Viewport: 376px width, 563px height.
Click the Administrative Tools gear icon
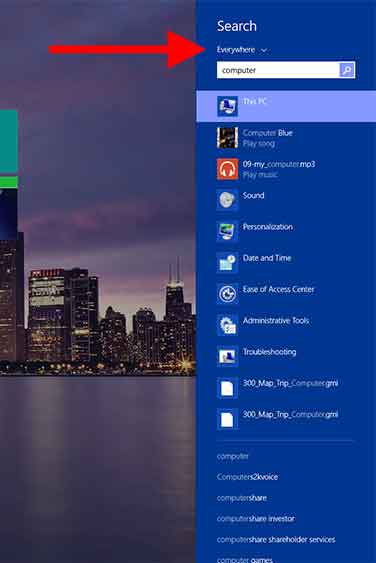tap(227, 325)
